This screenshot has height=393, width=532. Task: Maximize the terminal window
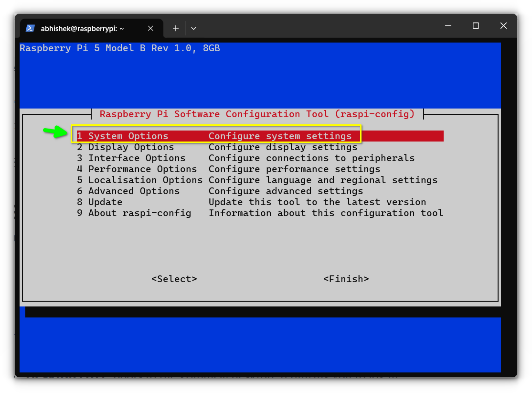coord(476,26)
